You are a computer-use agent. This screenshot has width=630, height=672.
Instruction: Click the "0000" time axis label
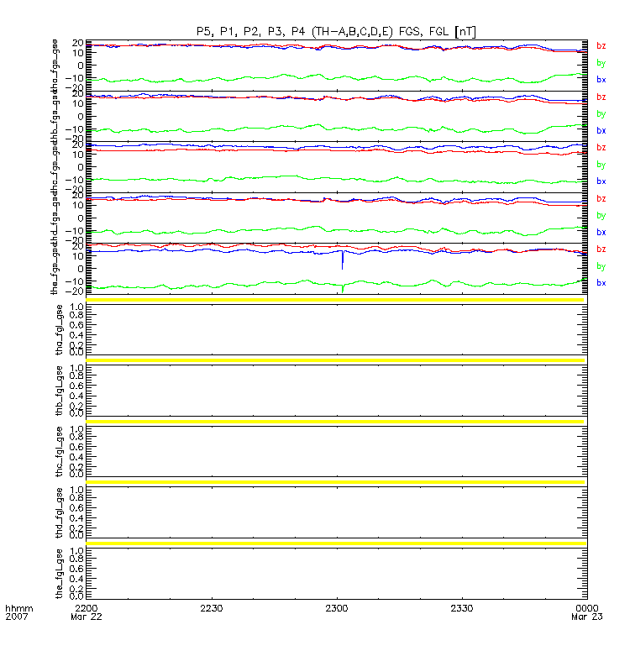(587, 608)
